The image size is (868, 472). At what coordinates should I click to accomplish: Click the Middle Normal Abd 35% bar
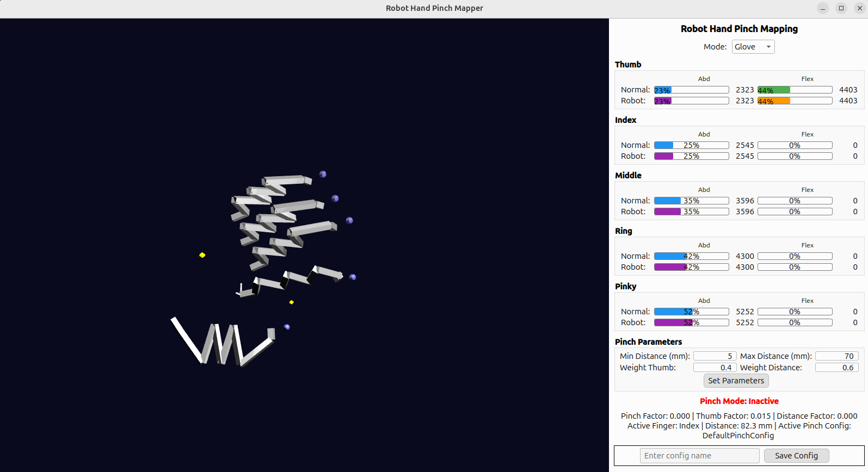point(692,201)
